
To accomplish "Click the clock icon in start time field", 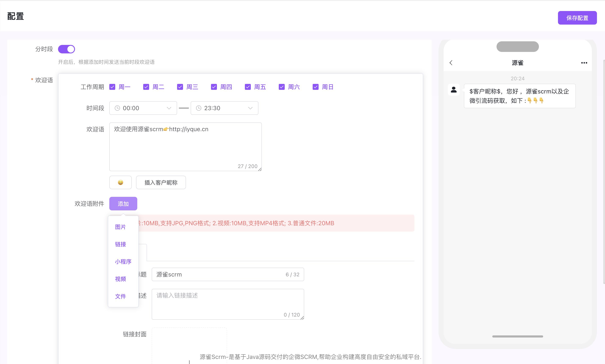I will click(x=118, y=108).
